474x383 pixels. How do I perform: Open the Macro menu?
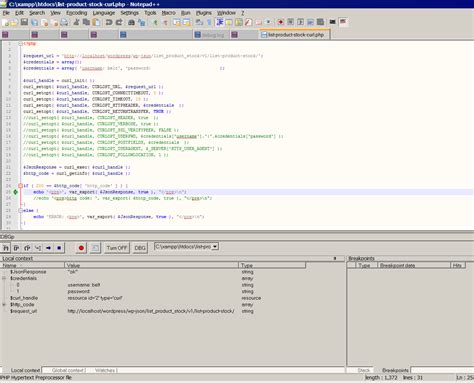coord(168,13)
